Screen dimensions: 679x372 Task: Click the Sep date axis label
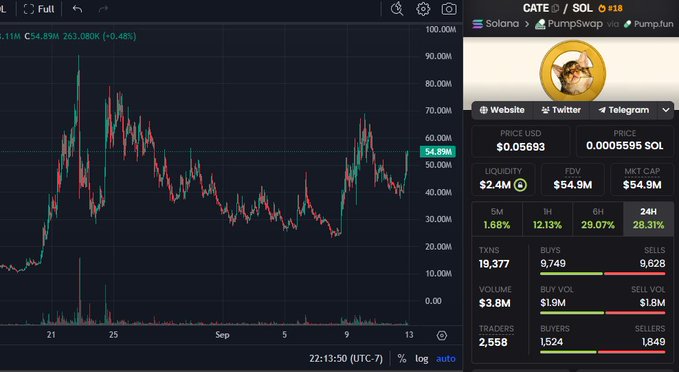point(222,335)
